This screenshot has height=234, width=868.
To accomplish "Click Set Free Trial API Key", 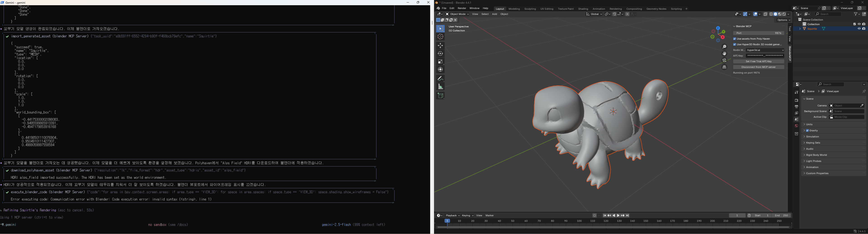I will 759,61.
